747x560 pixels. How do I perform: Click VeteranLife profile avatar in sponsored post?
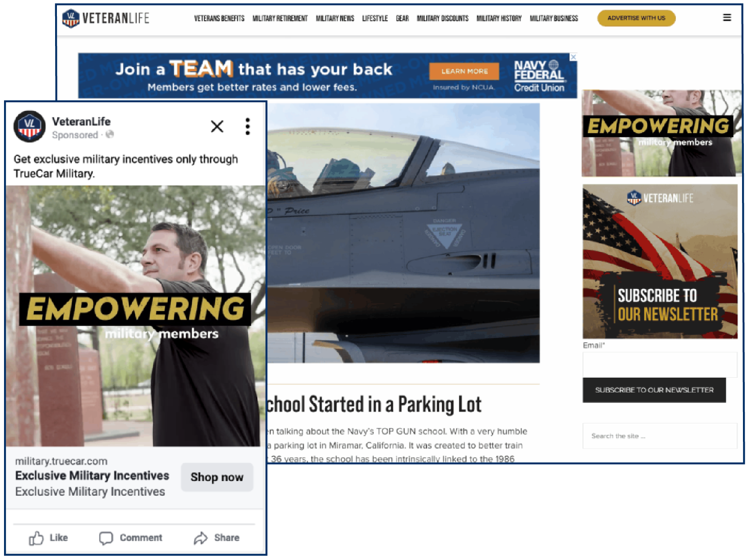coord(30,126)
